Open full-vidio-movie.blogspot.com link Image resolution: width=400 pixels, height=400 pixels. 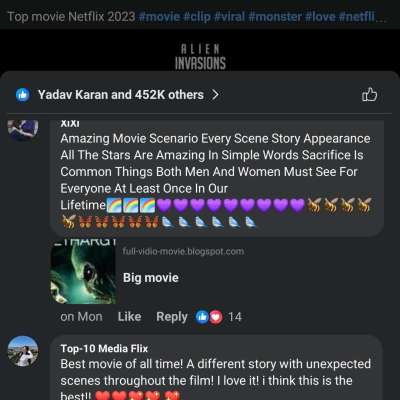pos(183,251)
